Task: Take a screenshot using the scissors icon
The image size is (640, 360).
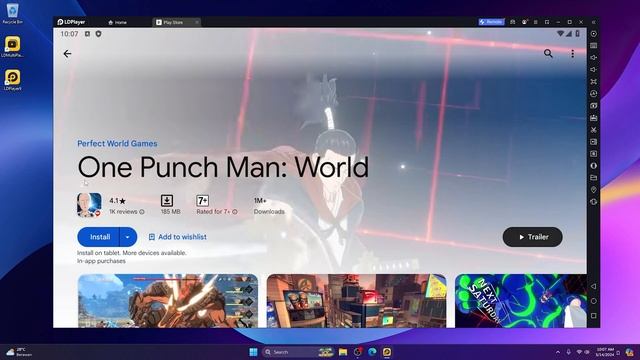Action: point(593,130)
